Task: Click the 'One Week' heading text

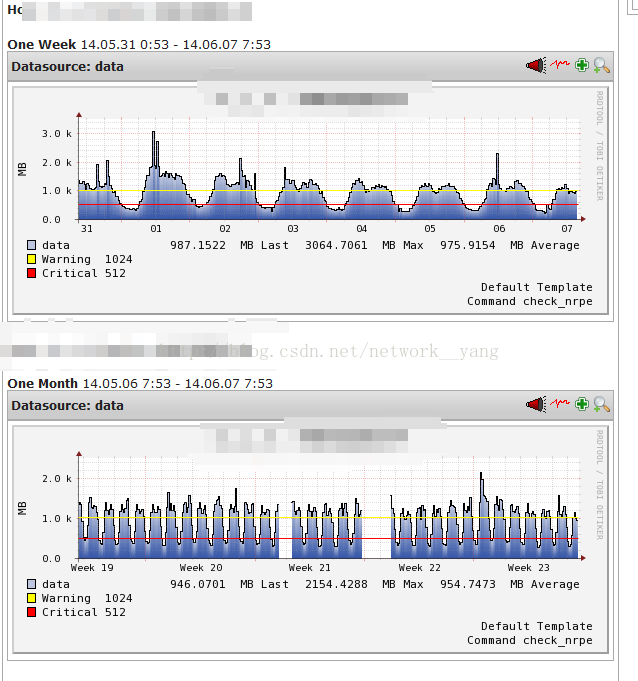Action: pyautogui.click(x=42, y=44)
